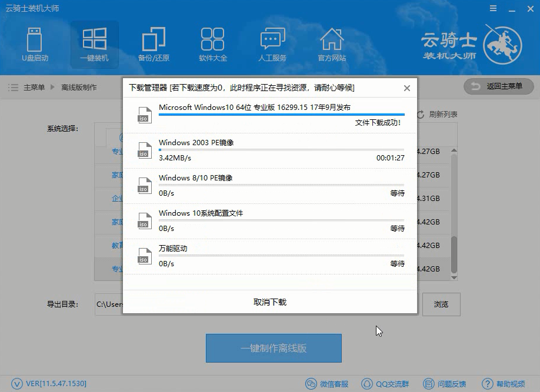Click the Windows 2003 PE镜像 progress bar
The image size is (540, 392).
click(x=281, y=150)
